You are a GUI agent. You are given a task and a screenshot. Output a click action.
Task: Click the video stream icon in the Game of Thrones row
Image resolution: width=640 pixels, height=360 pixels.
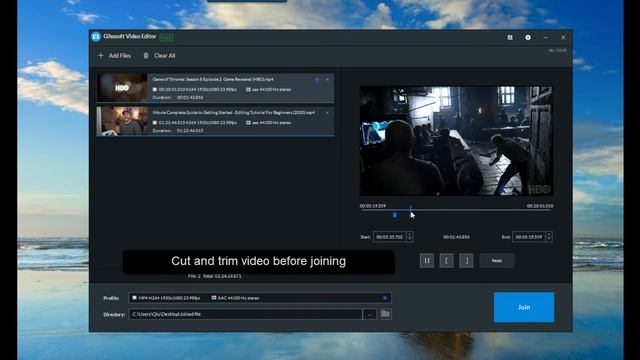pos(155,89)
